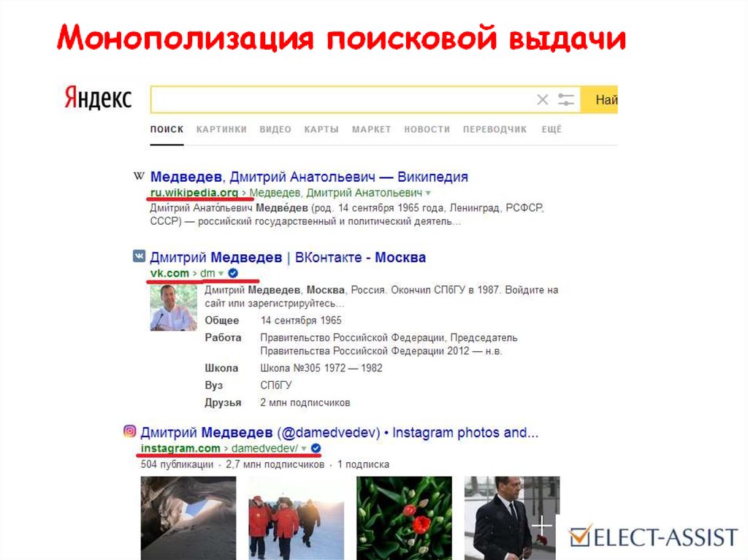Open the КАРТЫ tab
This screenshot has height=560, width=748.
click(321, 129)
